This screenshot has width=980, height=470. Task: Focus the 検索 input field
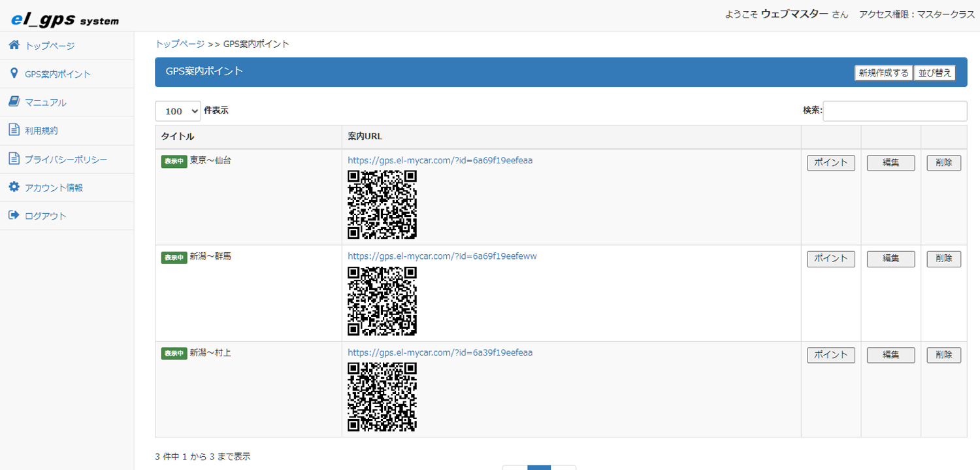895,111
